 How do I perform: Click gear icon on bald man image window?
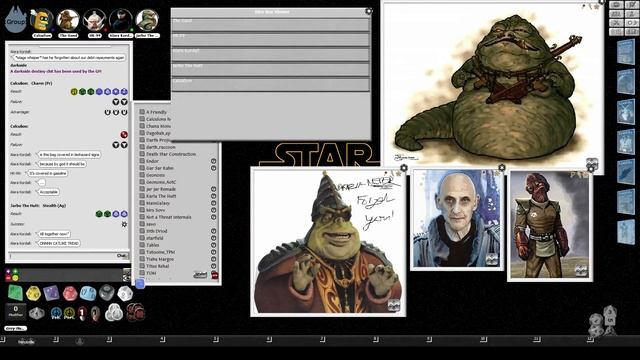pos(502,168)
